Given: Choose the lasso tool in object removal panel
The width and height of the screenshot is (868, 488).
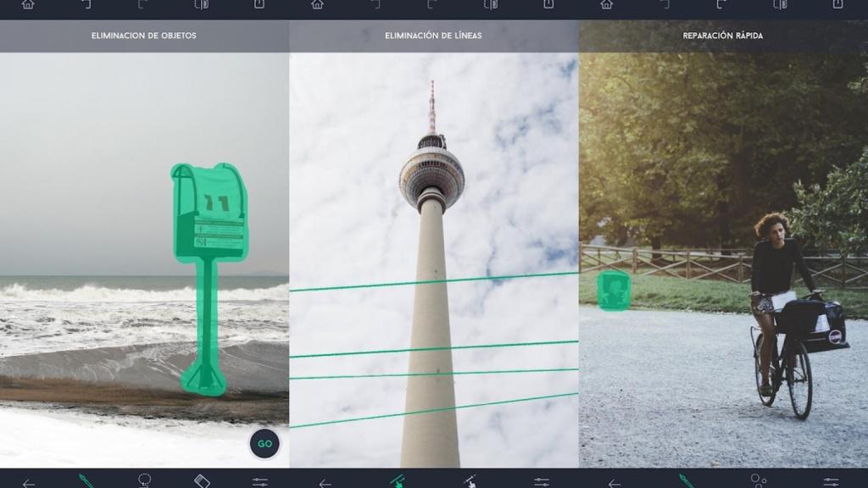Looking at the screenshot, I should [x=144, y=481].
